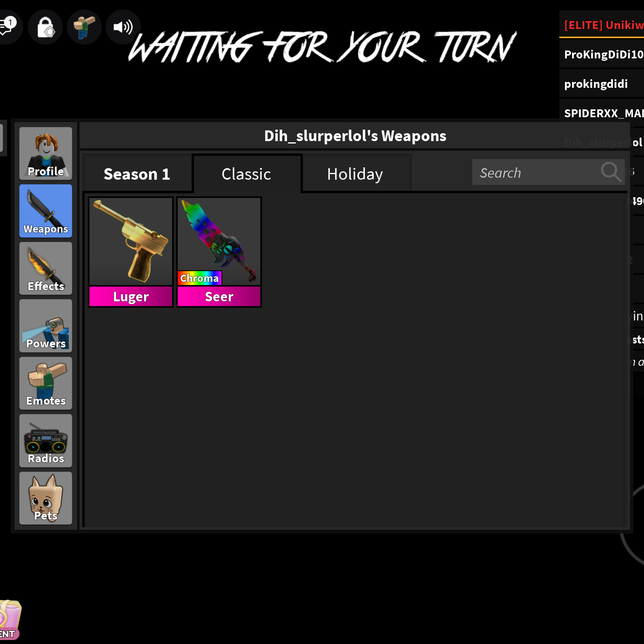Open the Pets category
The height and width of the screenshot is (644, 644).
[46, 498]
